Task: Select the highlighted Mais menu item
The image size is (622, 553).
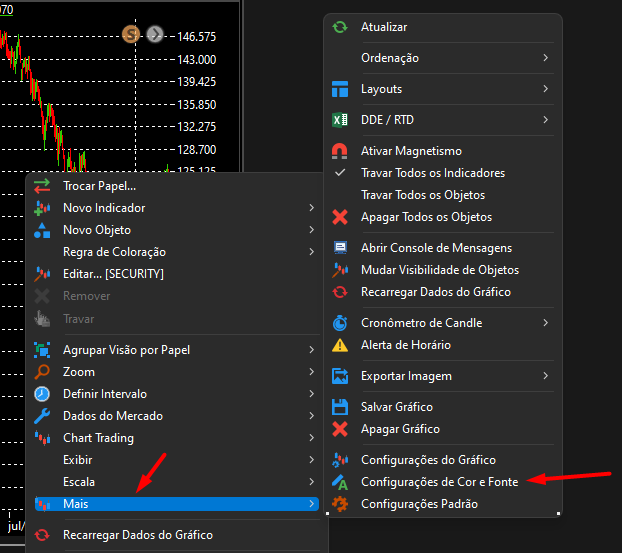Action: click(177, 504)
